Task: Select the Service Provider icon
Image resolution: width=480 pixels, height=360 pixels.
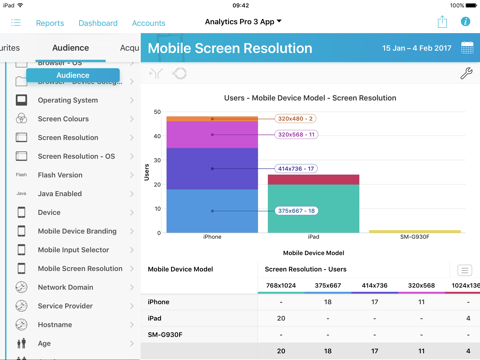Action: [x=21, y=306]
